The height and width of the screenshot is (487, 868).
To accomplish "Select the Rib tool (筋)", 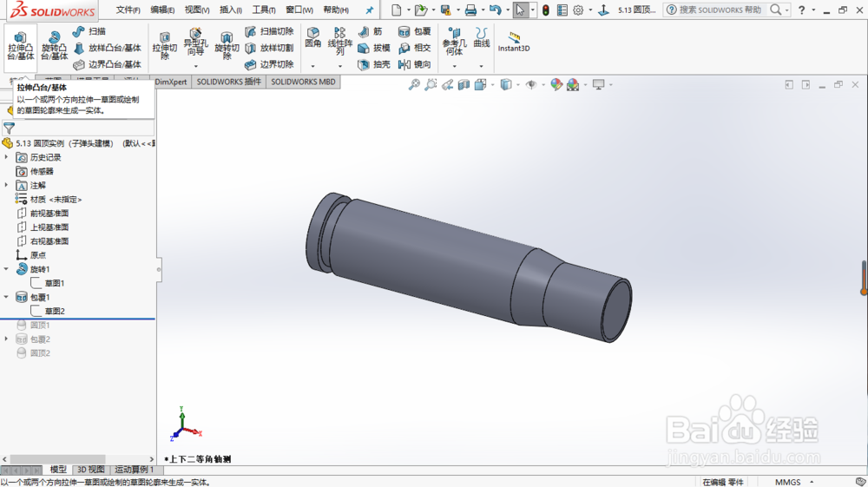I will tap(371, 31).
